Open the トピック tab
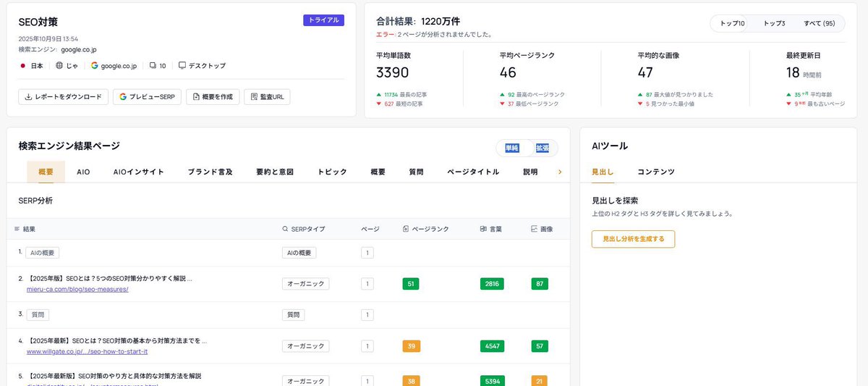Viewport: 868px width, 386px height. pyautogui.click(x=332, y=172)
